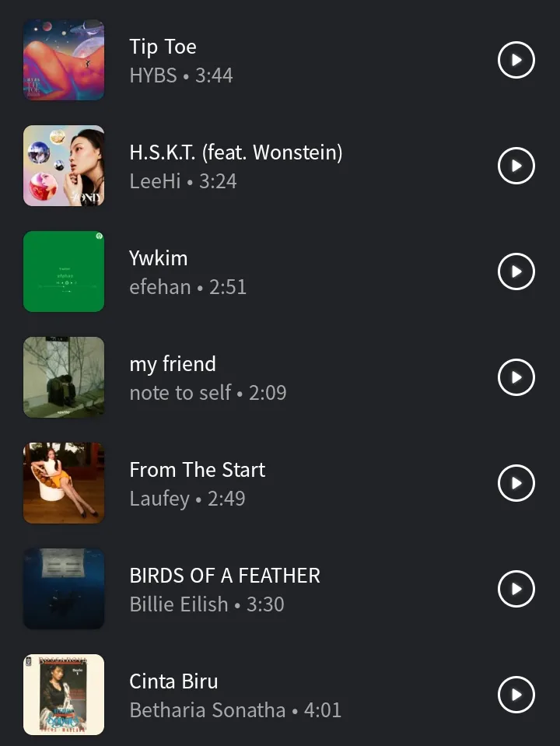Select the Cinta Biru song title
The width and height of the screenshot is (560, 746).
(x=173, y=681)
